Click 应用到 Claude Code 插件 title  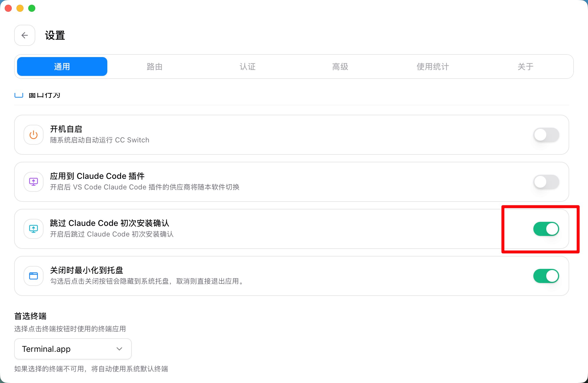(97, 176)
